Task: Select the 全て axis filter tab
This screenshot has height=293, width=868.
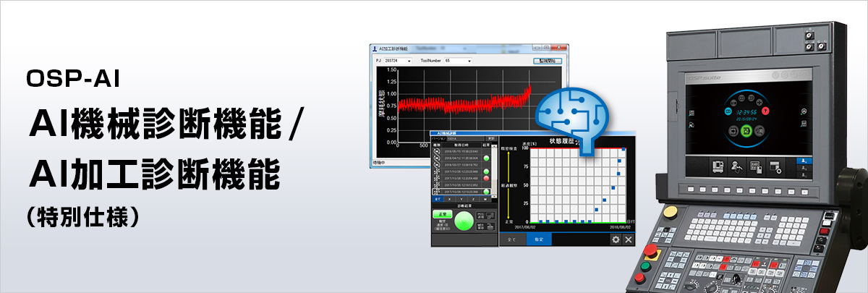Action: point(438,199)
